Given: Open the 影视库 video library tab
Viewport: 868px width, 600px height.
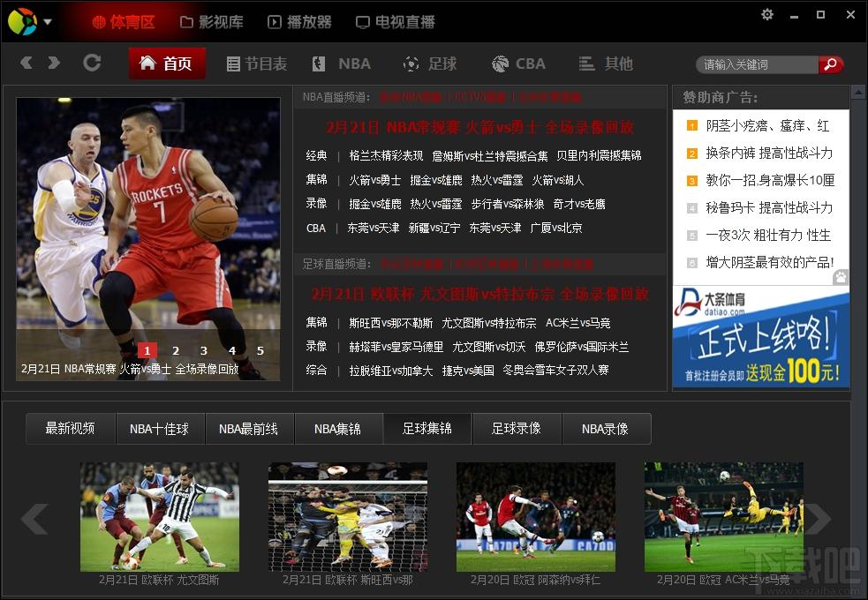Looking at the screenshot, I should pyautogui.click(x=212, y=22).
